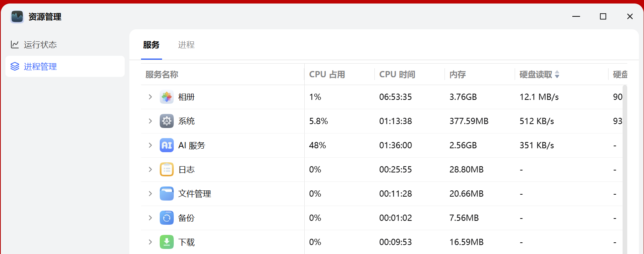This screenshot has width=644, height=254.
Task: Expand the 下载 service row
Action: [x=150, y=242]
